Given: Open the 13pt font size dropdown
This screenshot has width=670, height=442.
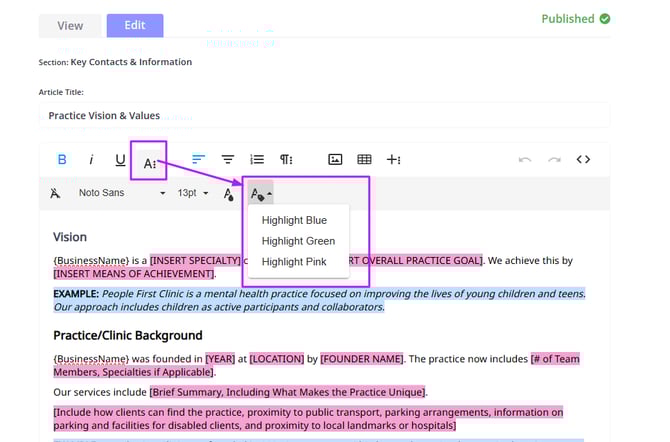Looking at the screenshot, I should coord(192,193).
